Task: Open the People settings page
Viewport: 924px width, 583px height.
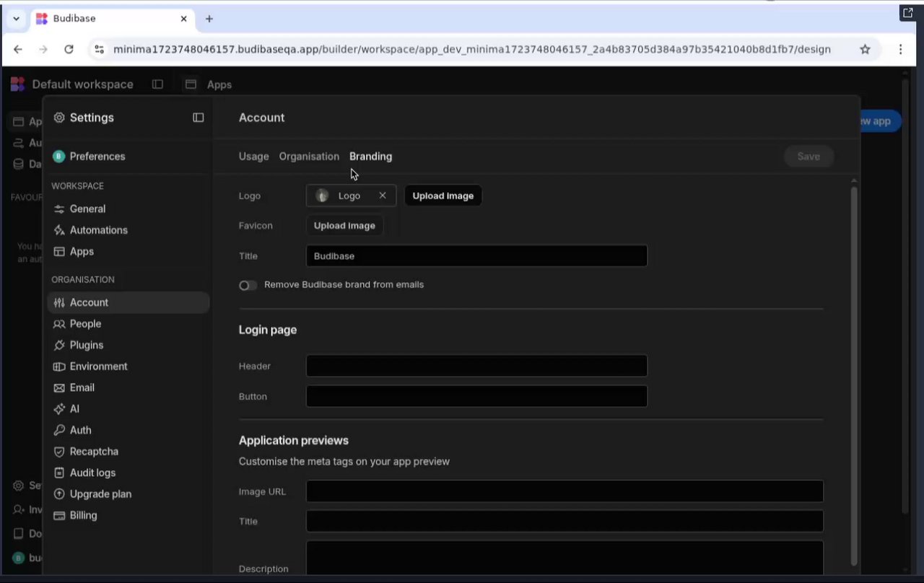Action: (128, 324)
